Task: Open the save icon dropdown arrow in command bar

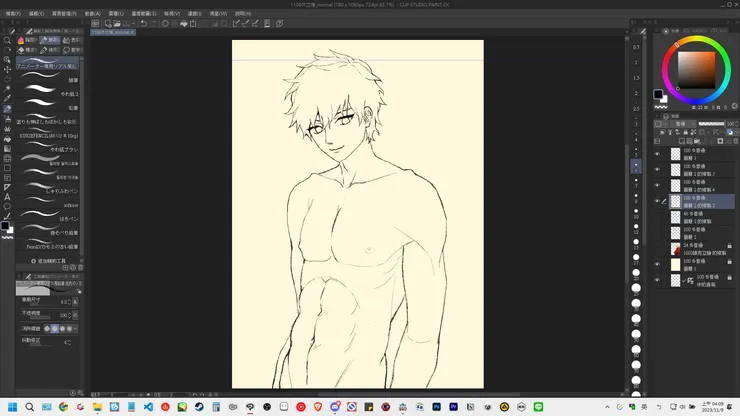Action: (134, 23)
